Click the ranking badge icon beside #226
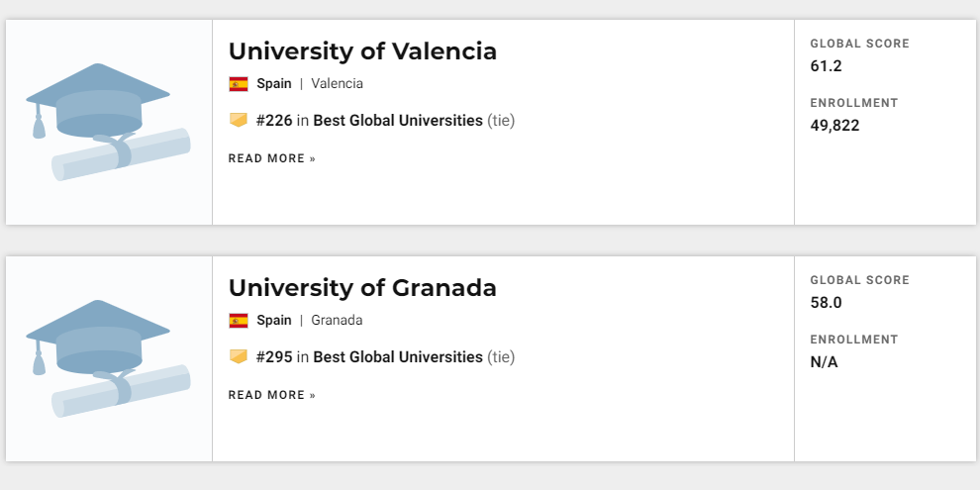 [239, 120]
